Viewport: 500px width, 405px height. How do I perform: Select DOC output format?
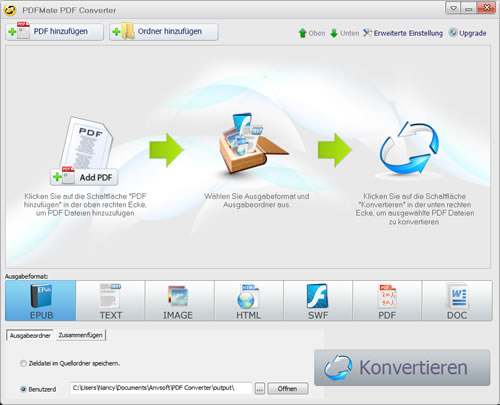(x=457, y=301)
